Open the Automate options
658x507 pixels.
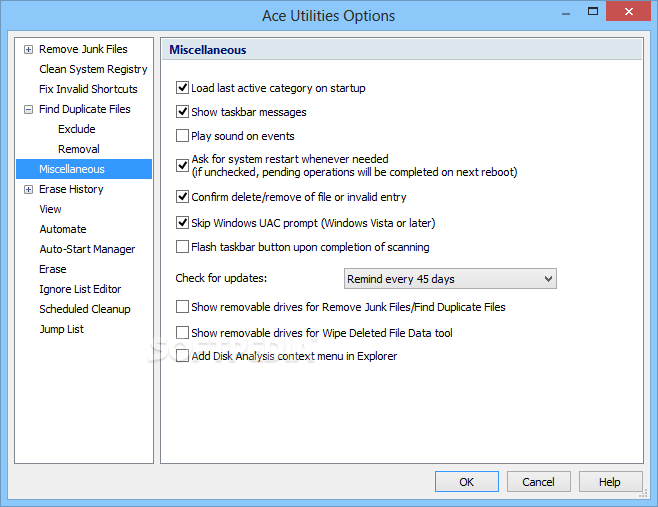click(x=63, y=229)
